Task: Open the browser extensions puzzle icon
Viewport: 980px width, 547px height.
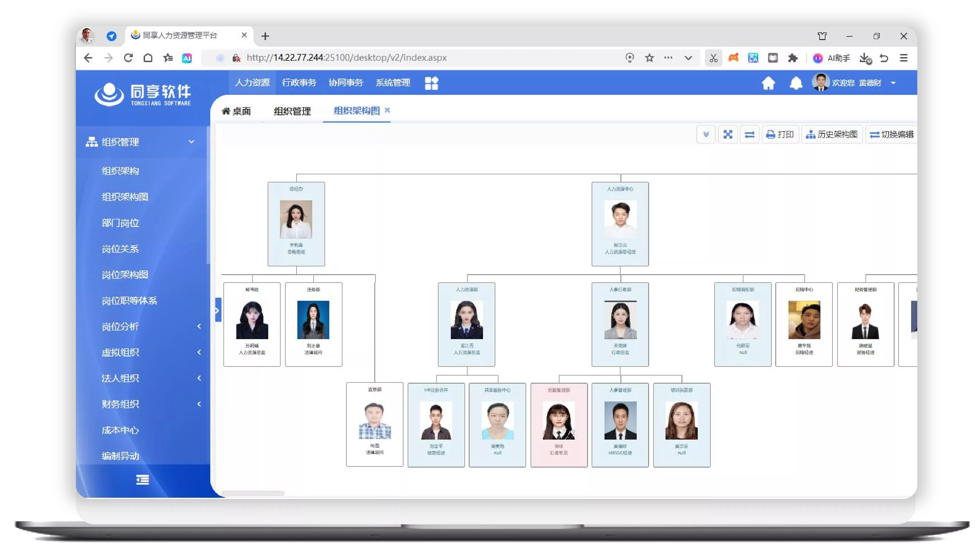Action: [793, 58]
